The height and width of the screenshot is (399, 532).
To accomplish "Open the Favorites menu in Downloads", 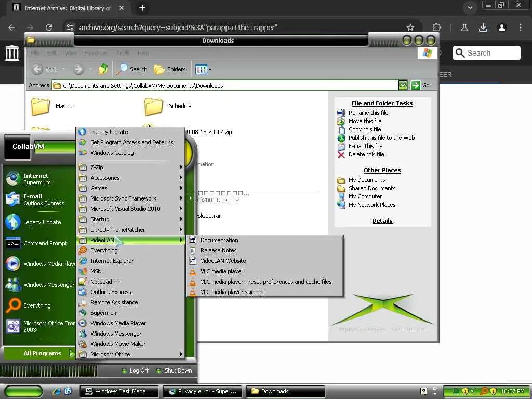I will 96,53.
